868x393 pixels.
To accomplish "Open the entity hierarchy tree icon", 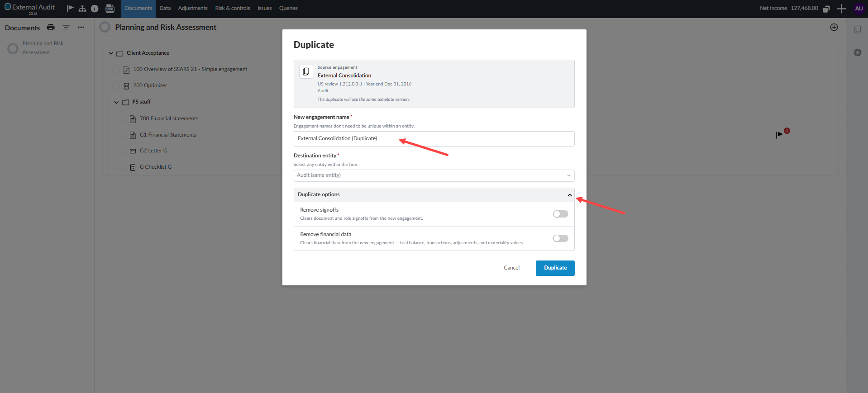I will pos(82,9).
